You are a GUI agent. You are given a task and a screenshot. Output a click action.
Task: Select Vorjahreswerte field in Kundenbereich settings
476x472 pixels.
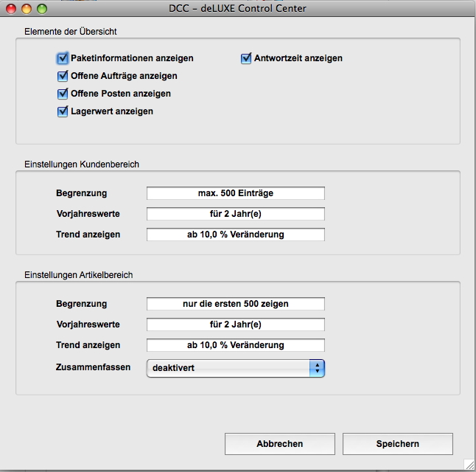coord(235,214)
